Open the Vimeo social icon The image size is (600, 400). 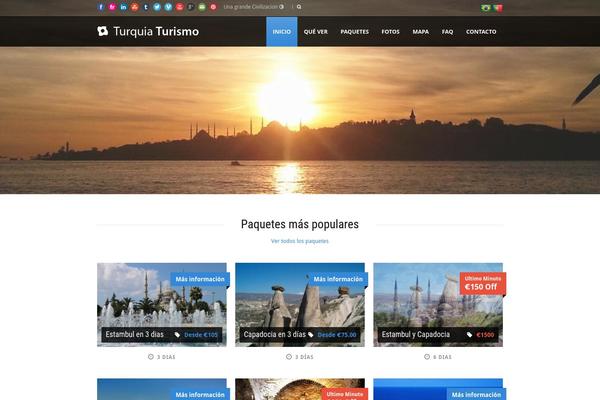(168, 7)
